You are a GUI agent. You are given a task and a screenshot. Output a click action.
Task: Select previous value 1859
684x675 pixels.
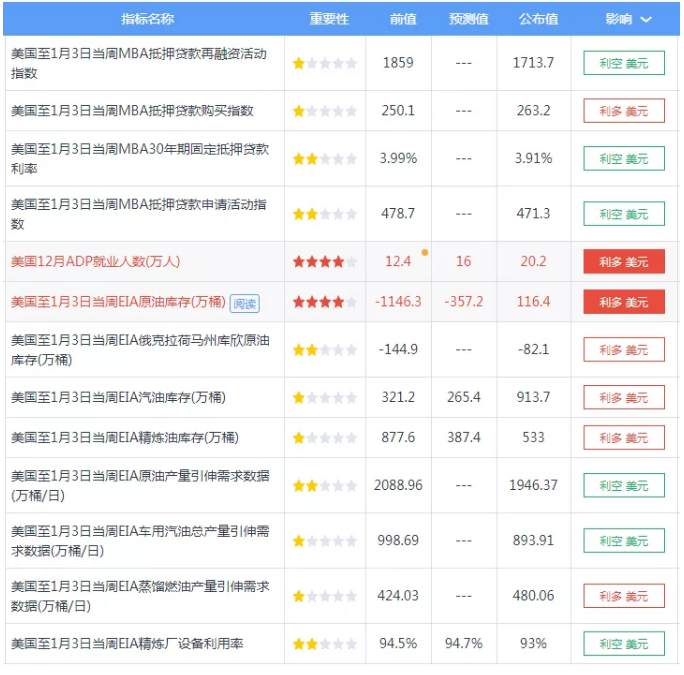(398, 63)
